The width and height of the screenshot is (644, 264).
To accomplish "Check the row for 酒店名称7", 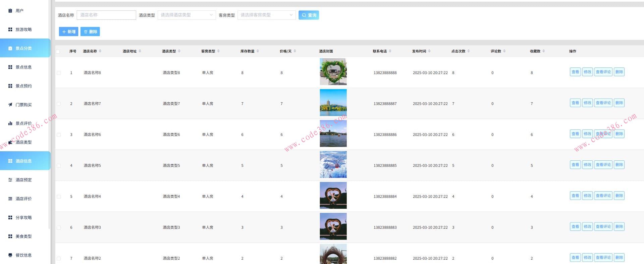I will pos(59,104).
